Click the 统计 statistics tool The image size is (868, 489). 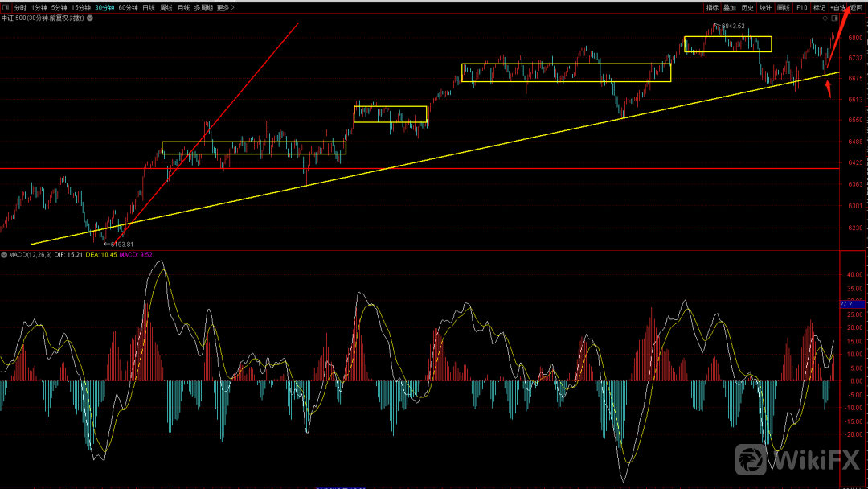pyautogui.click(x=765, y=7)
